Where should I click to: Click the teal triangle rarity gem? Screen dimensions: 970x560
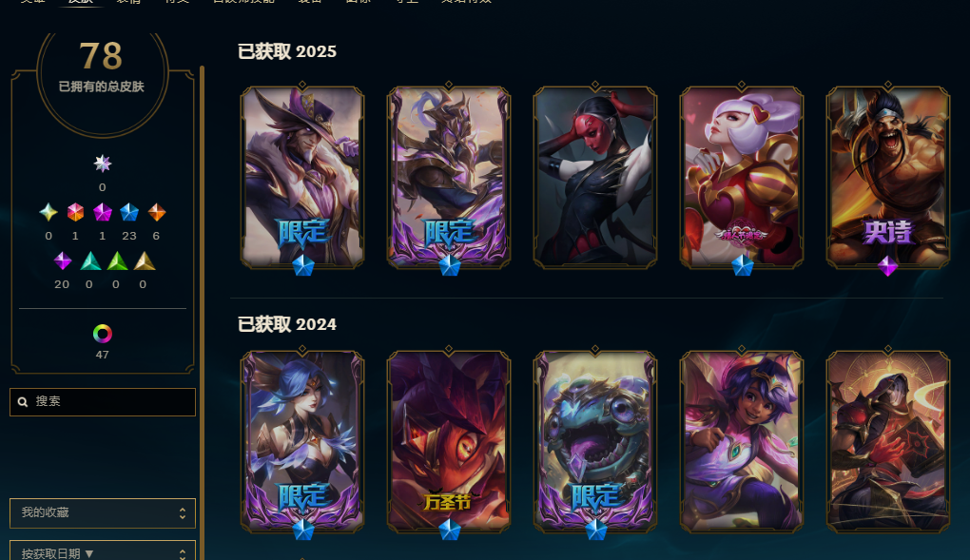pyautogui.click(x=90, y=261)
